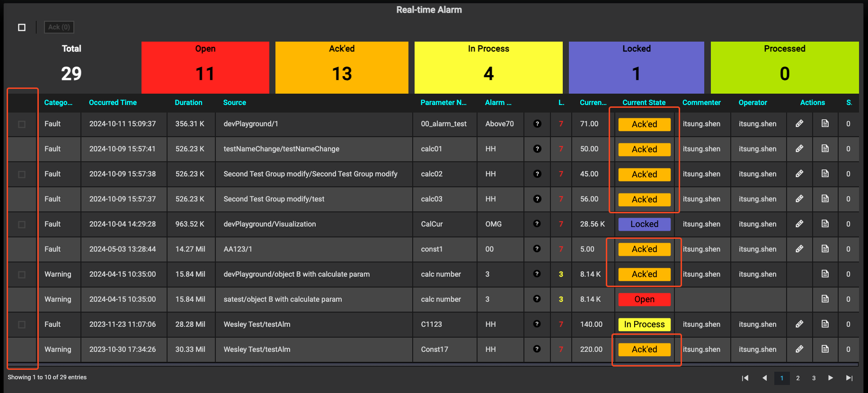Image resolution: width=868 pixels, height=393 pixels.
Task: Click help icon in the CalCur alarm row
Action: 537,224
